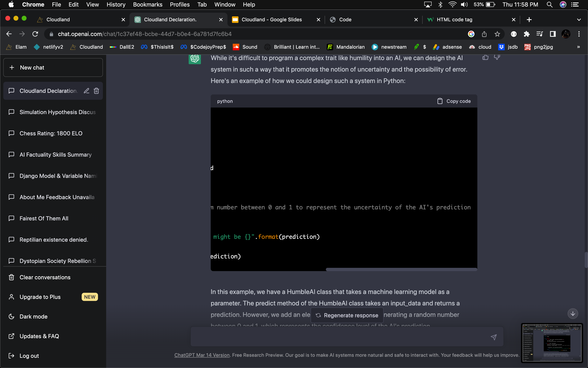Open the Bookmarks menu
This screenshot has width=588, height=368.
tap(147, 5)
